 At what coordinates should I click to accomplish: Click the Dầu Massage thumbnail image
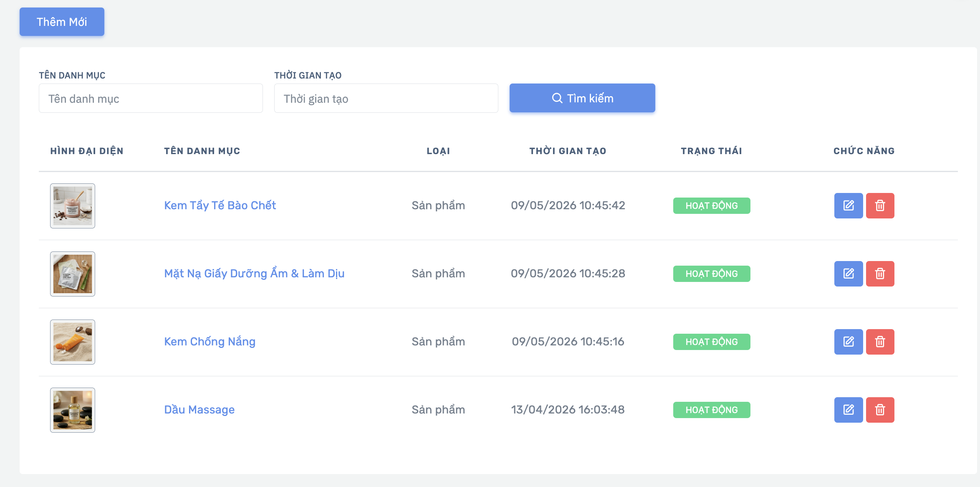tap(73, 410)
